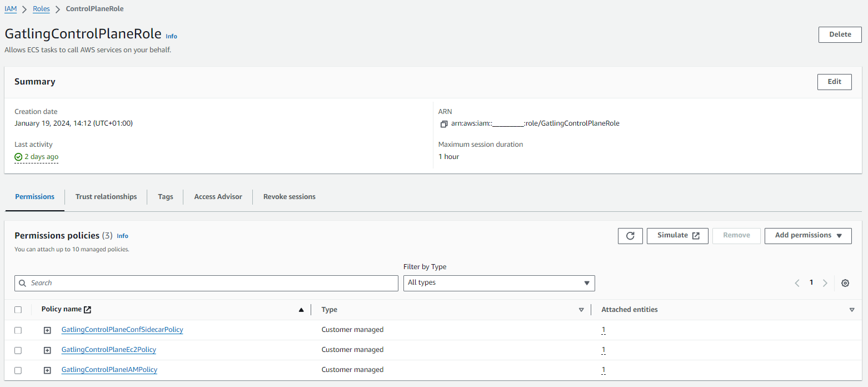Image resolution: width=868 pixels, height=387 pixels.
Task: Click the external link icon beside Policy name header
Action: tap(87, 310)
